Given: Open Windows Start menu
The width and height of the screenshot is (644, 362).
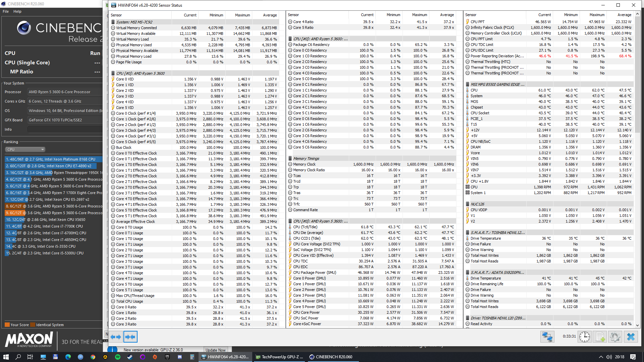Looking at the screenshot, I should (6, 357).
